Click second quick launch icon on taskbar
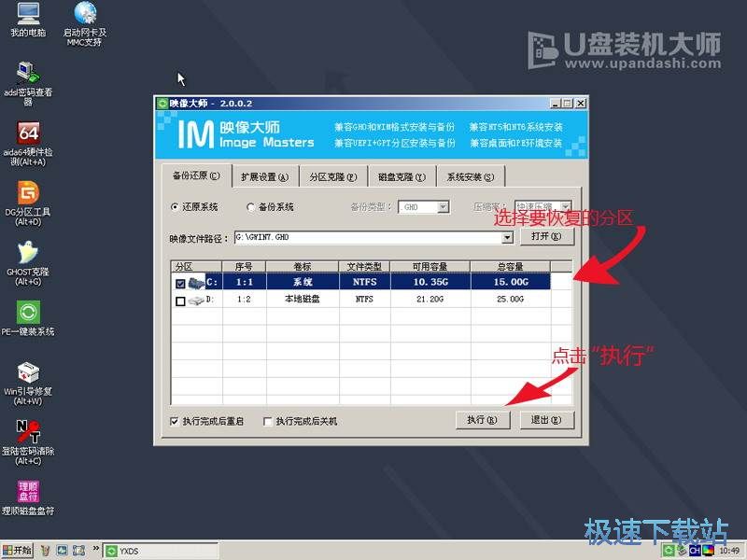The image size is (747, 560). click(62, 551)
